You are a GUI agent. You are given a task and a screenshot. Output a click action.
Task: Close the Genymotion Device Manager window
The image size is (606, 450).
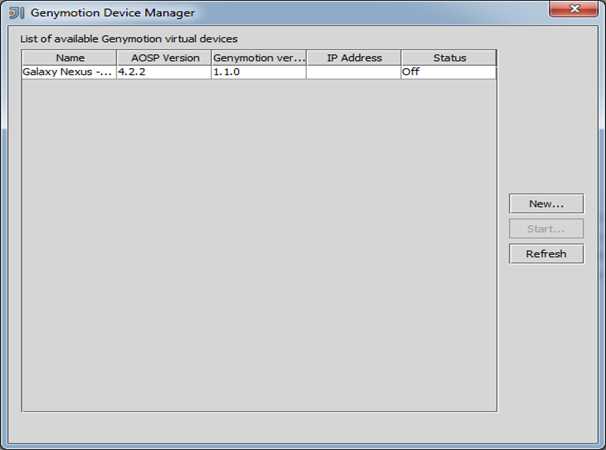tap(574, 9)
